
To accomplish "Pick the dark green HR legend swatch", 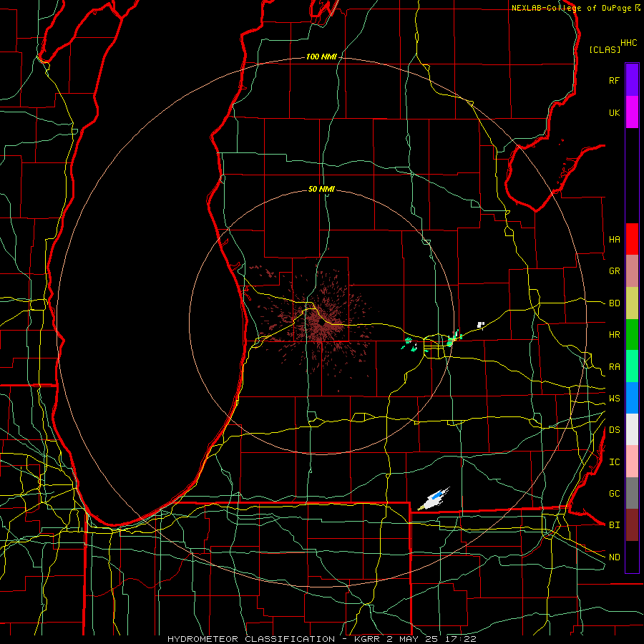I will click(x=632, y=335).
